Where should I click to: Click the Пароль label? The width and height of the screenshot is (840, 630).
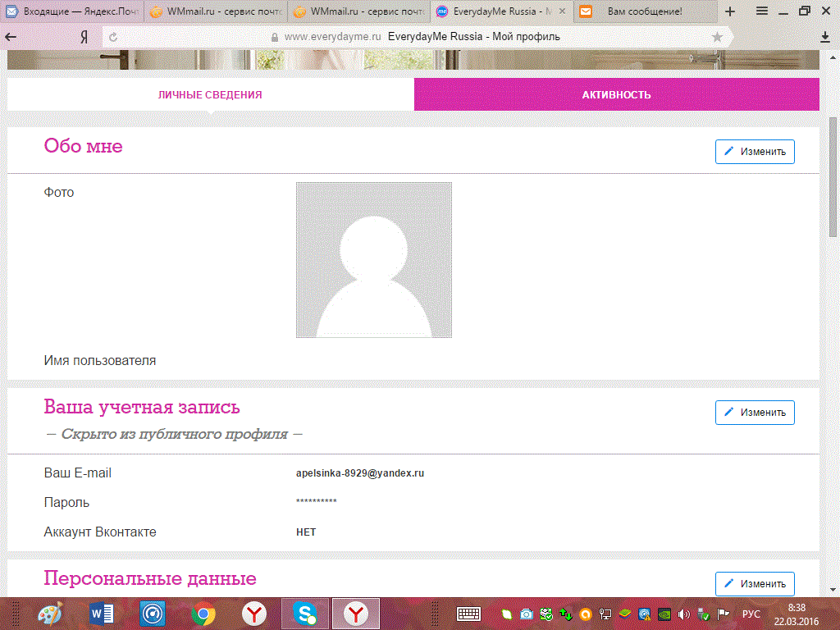point(66,503)
